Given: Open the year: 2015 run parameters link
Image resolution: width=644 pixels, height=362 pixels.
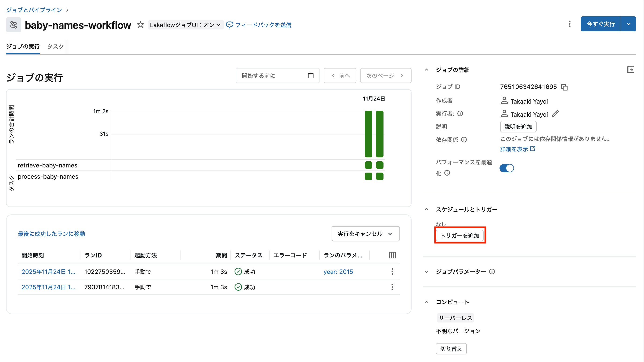Looking at the screenshot, I should pos(338,271).
